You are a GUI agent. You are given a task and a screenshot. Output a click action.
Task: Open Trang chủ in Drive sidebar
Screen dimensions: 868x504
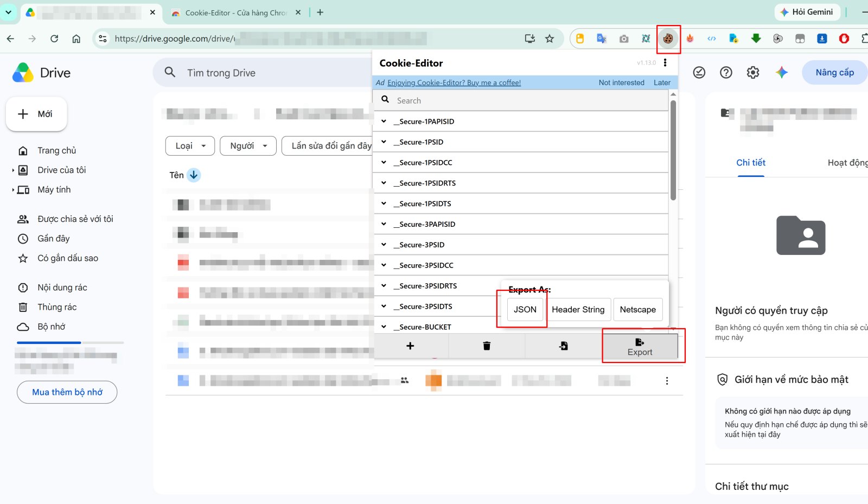point(56,150)
